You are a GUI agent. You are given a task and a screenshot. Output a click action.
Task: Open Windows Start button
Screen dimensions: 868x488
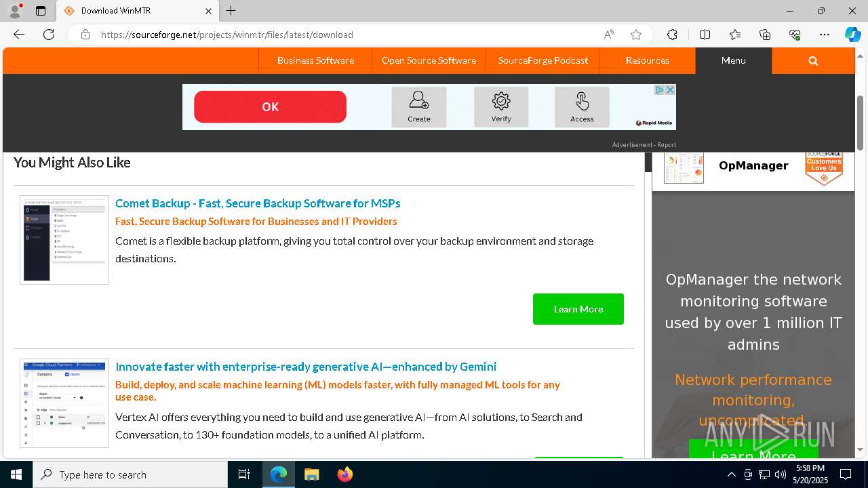click(16, 474)
